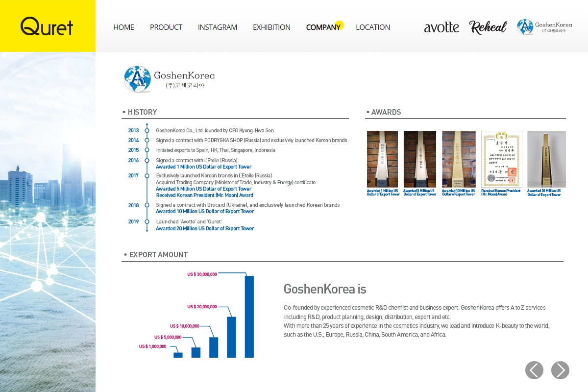Image resolution: width=588 pixels, height=392 pixels.
Task: Click the Brocard (Ukraine) contract line
Action: coord(247,205)
